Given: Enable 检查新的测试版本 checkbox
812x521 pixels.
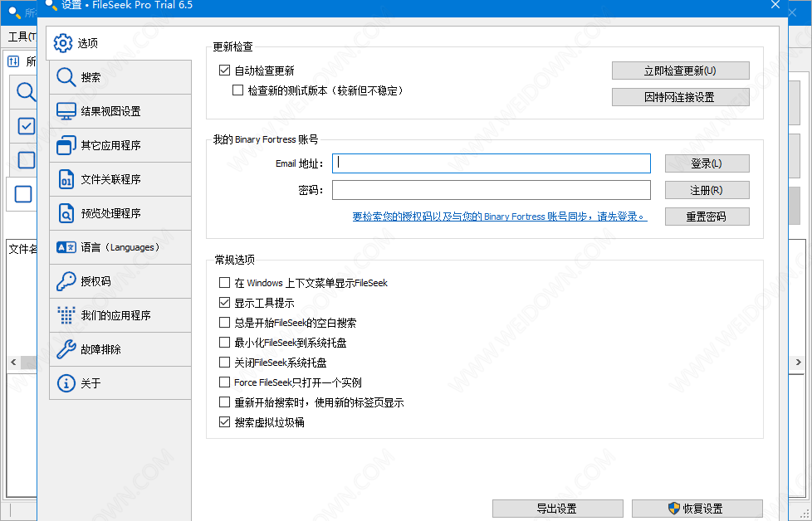Looking at the screenshot, I should [237, 90].
